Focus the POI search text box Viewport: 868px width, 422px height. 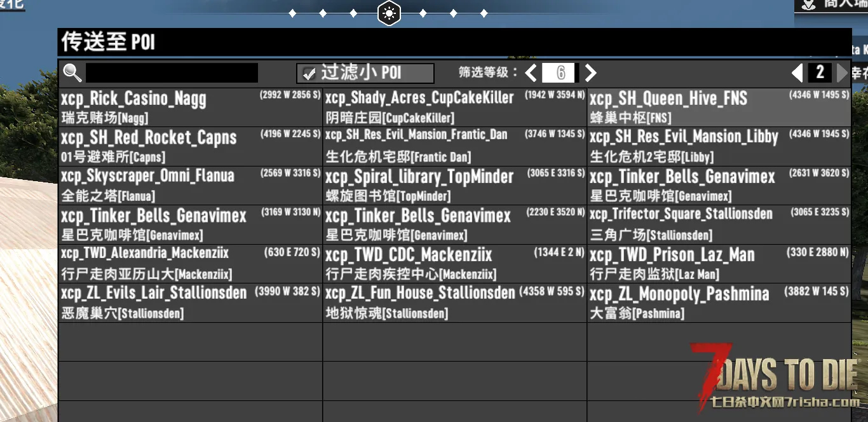click(x=172, y=73)
